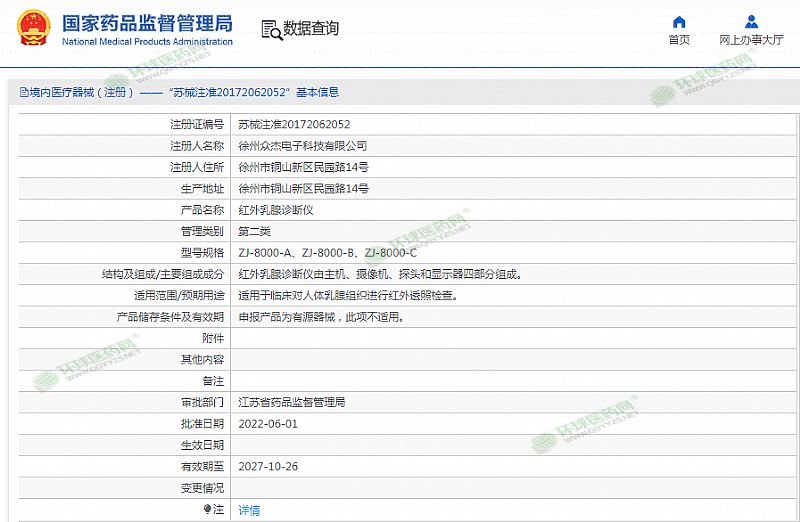
Task: Click expiry date 2027-10-26 value
Action: 268,466
